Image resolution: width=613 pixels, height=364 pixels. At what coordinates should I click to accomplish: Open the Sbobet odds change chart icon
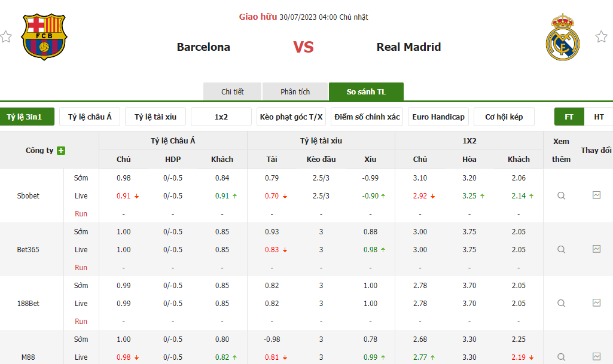click(x=596, y=195)
